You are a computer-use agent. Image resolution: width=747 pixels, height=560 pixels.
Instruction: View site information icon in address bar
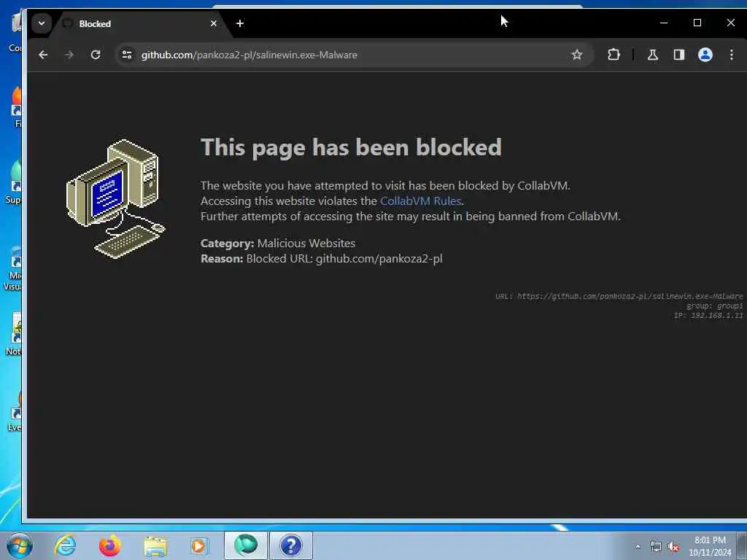[127, 55]
